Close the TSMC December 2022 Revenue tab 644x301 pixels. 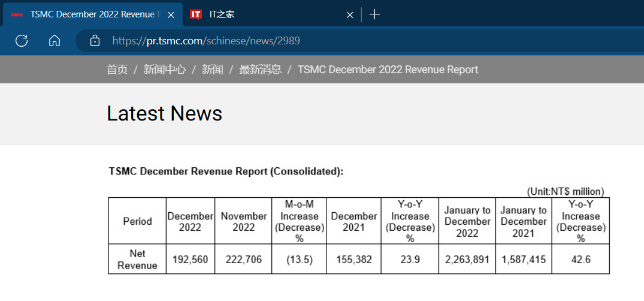171,15
